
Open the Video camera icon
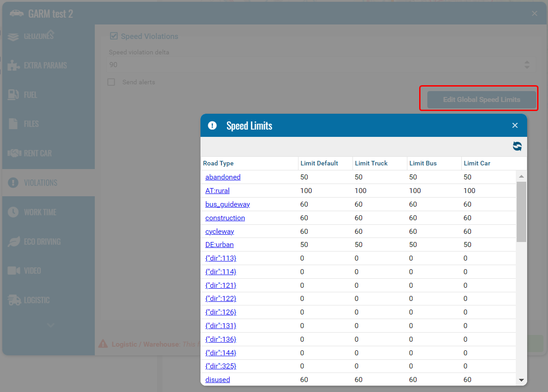(14, 271)
